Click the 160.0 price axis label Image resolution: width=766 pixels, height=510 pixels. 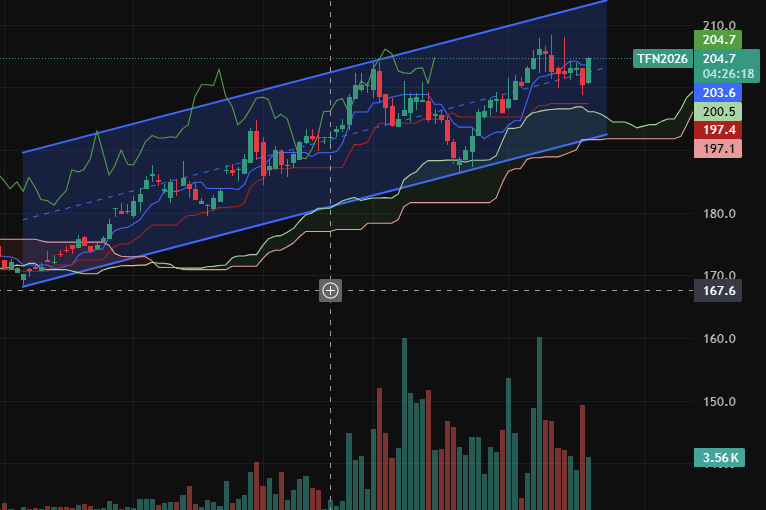tap(719, 339)
